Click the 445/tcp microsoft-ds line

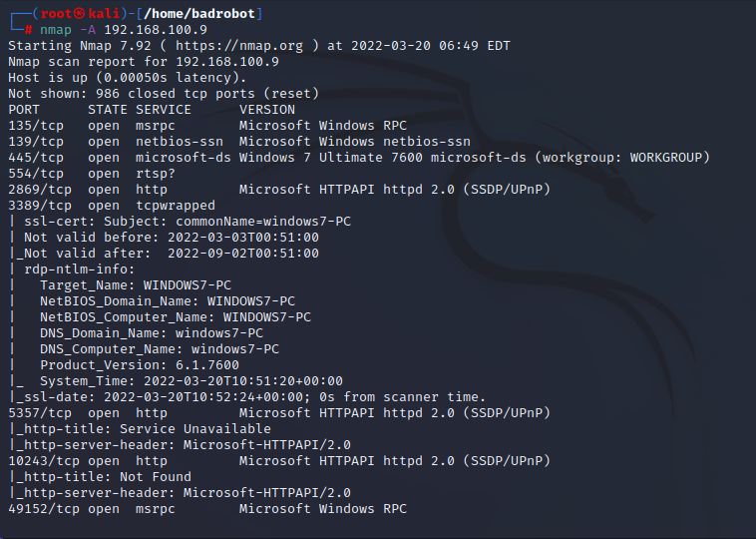(x=359, y=158)
